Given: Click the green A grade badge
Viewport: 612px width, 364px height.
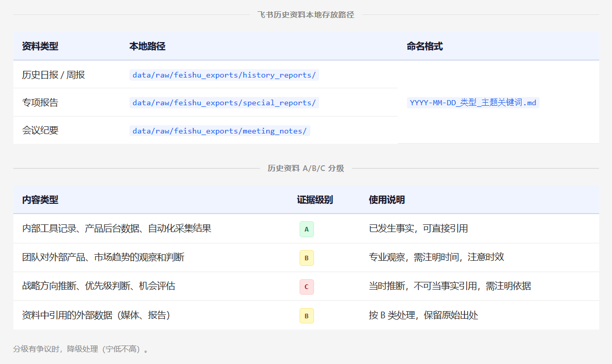Looking at the screenshot, I should (x=307, y=229).
